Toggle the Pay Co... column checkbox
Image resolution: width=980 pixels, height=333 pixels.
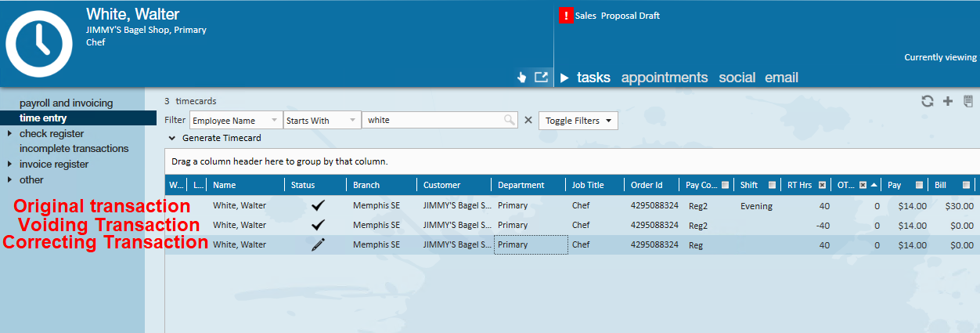pos(725,185)
